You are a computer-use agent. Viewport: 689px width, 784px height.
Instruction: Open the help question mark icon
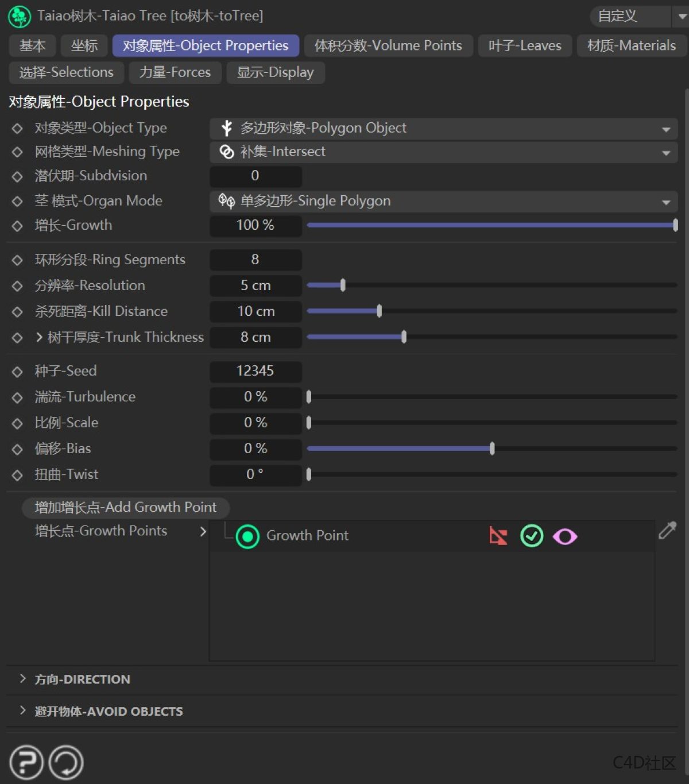25,762
